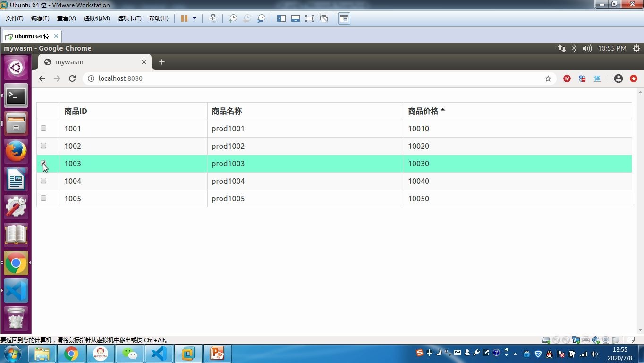Open the Chrome profile avatar
Viewport: 644px width, 363px height.
click(618, 78)
